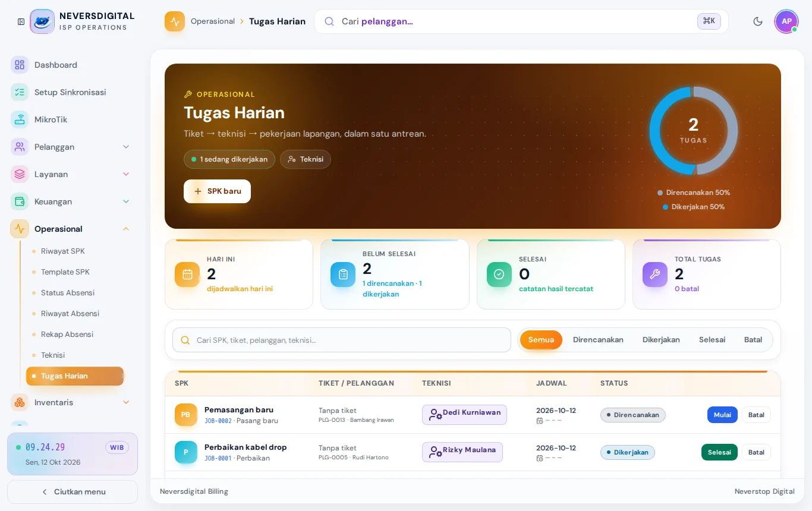
Task: Click the orange pulse icon in breadcrumb
Action: pos(175,21)
